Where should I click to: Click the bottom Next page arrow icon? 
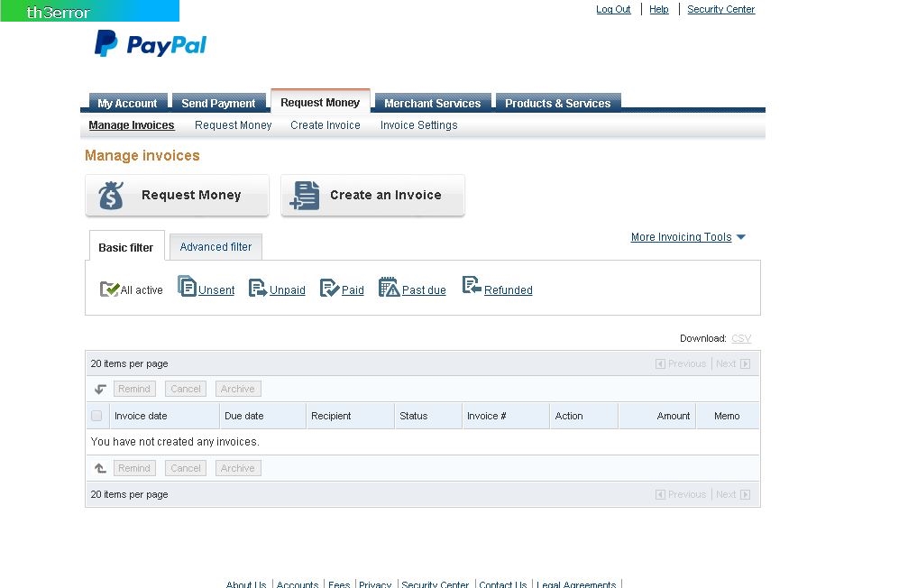(x=746, y=495)
